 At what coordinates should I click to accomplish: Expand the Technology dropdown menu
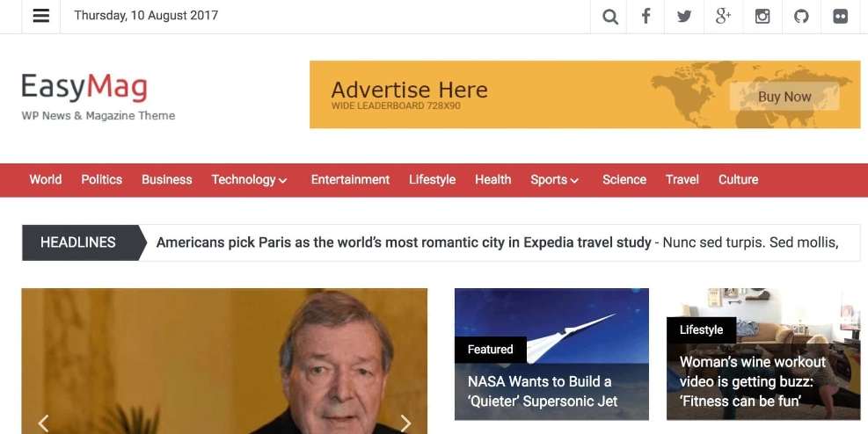249,180
